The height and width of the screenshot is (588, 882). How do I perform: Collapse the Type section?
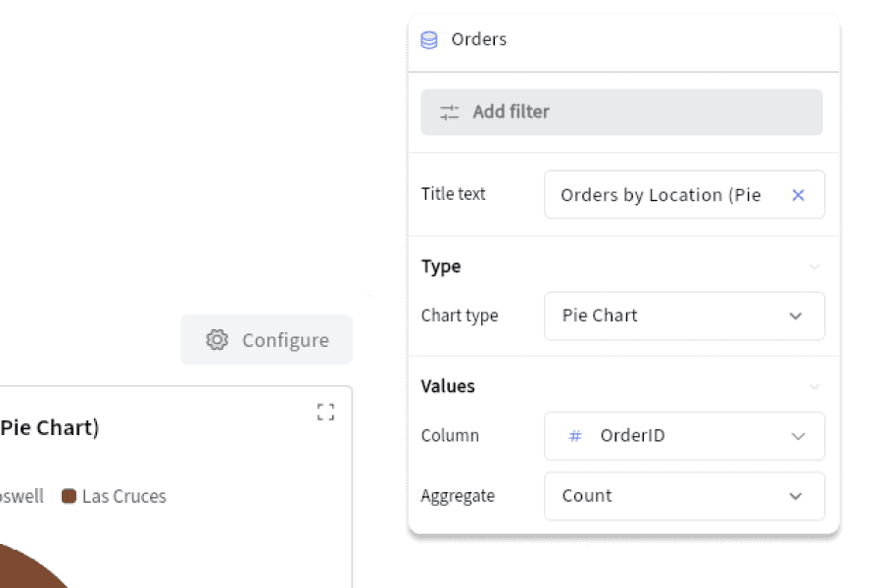click(x=814, y=267)
